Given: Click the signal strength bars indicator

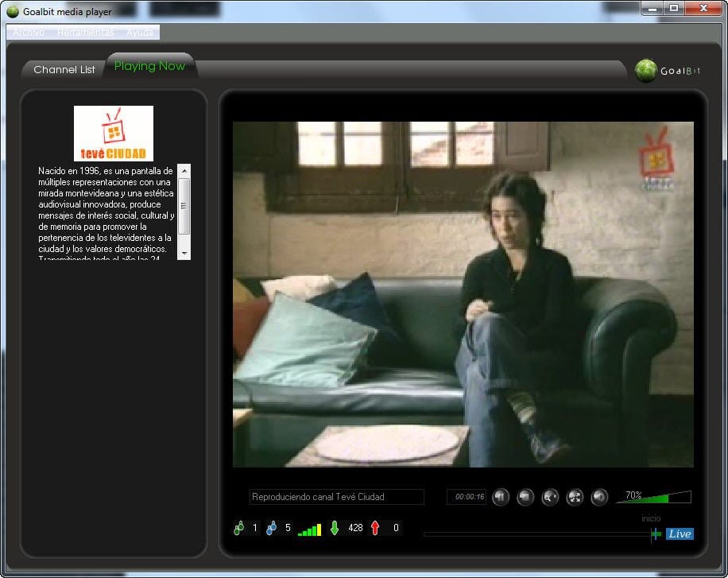Looking at the screenshot, I should pos(309,530).
